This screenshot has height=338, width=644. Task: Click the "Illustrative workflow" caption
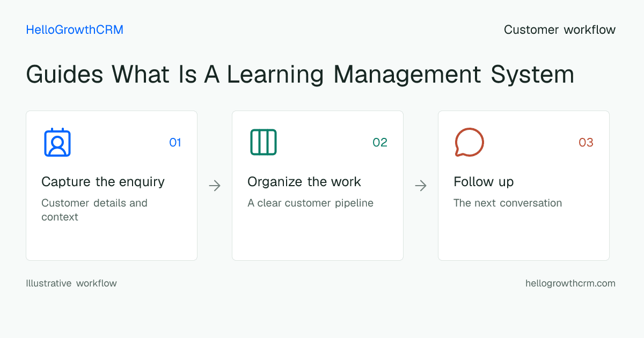pos(71,283)
